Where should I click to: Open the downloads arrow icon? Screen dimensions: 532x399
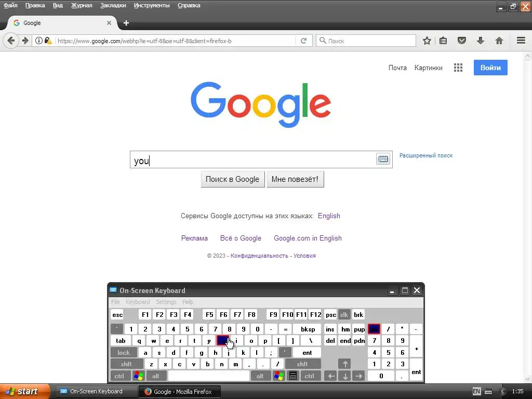point(481,41)
